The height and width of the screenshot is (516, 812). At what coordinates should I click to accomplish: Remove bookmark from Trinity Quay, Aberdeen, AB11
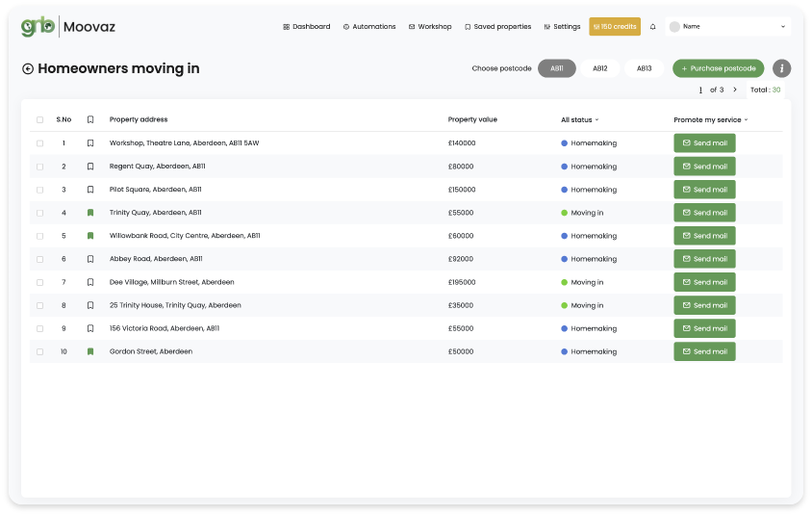[90, 213]
